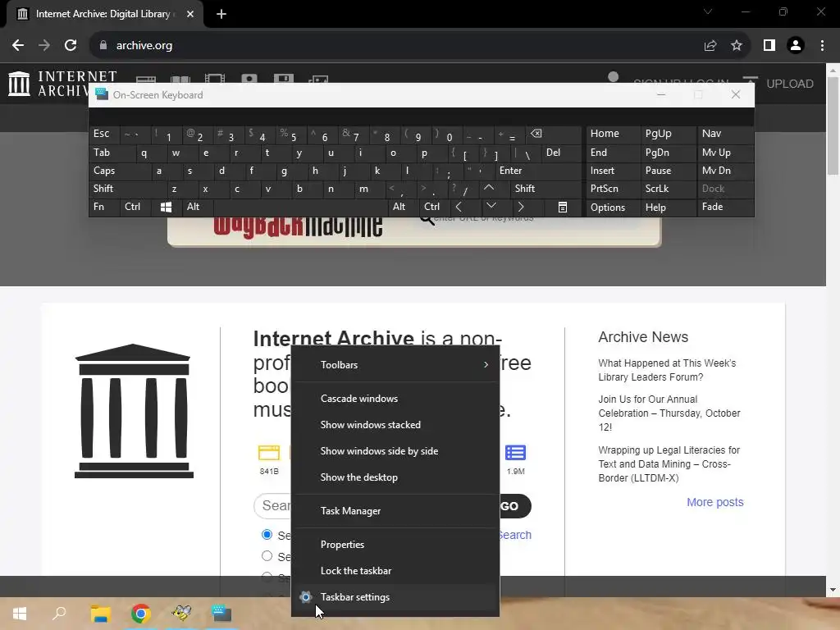The width and height of the screenshot is (840, 630).
Task: Choose Show the desktop
Action: click(x=395, y=477)
